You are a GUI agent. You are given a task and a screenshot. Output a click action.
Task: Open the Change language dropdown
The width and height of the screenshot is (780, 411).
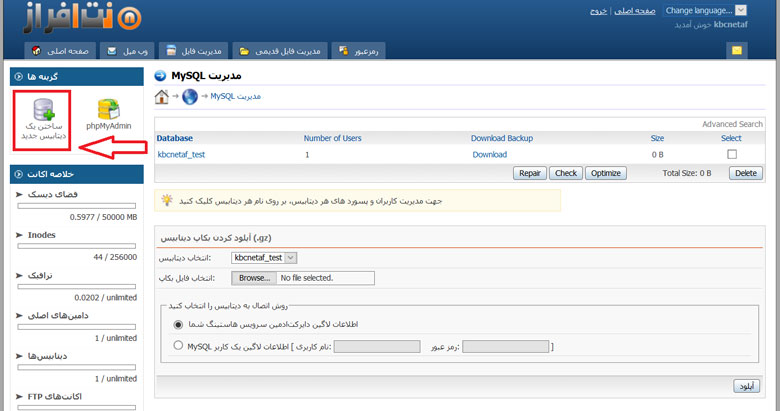[x=705, y=10]
